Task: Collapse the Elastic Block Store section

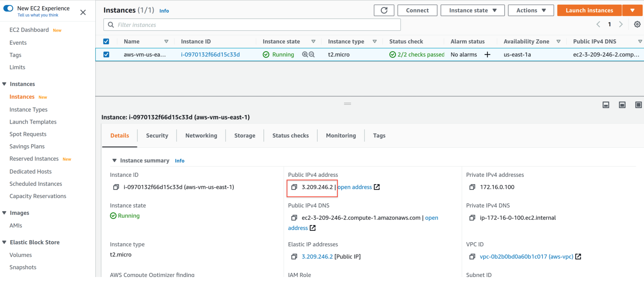Action: click(x=4, y=242)
